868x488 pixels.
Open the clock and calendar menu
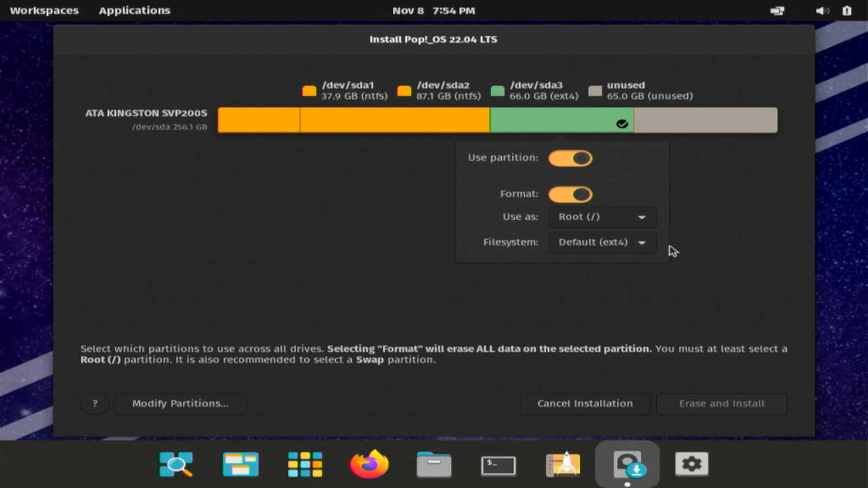(433, 11)
